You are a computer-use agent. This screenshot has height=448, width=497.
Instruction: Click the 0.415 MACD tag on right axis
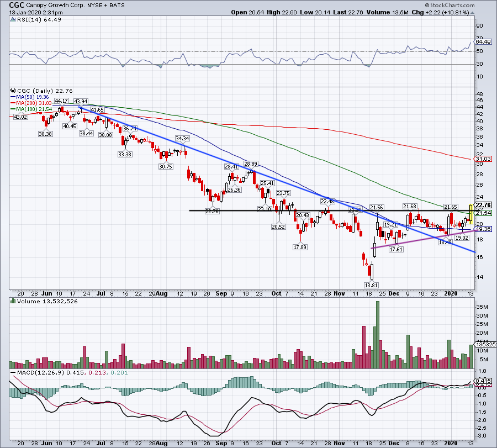483,381
